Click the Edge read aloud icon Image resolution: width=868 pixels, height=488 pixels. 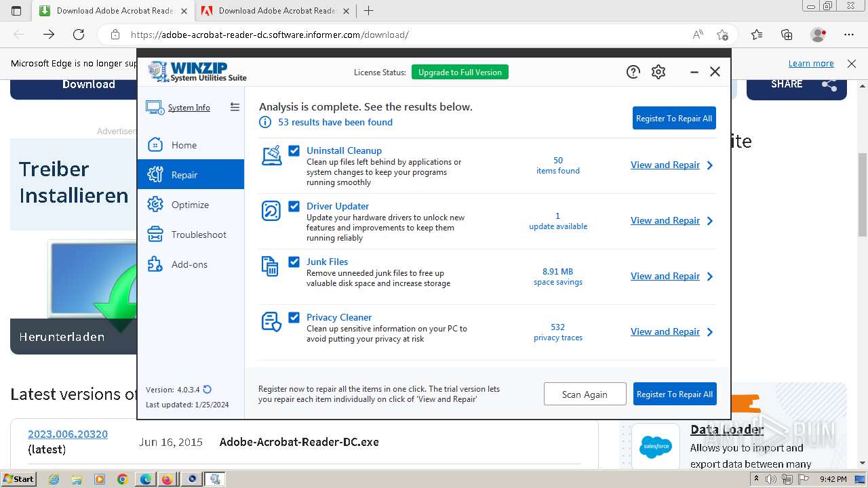tap(698, 35)
